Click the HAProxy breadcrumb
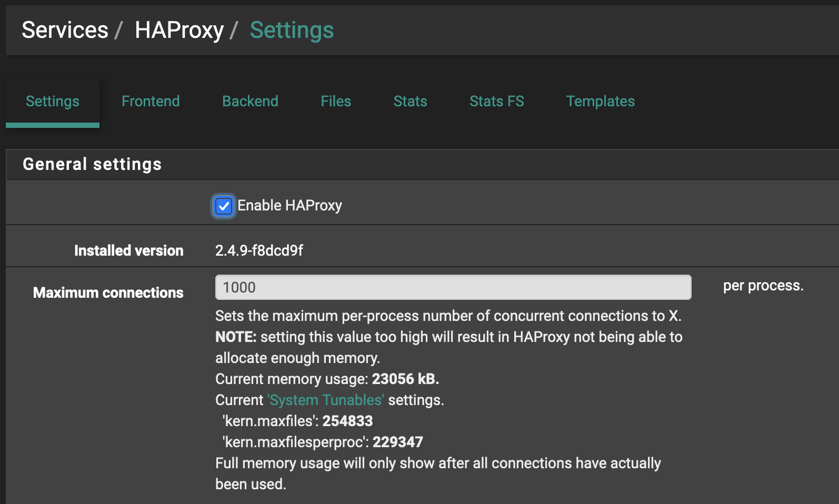 pyautogui.click(x=179, y=30)
